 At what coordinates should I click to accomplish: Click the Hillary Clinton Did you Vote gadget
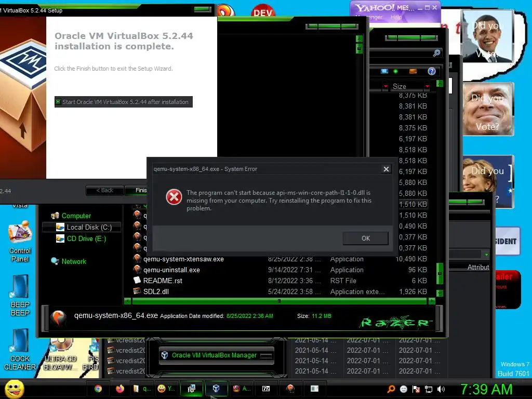pyautogui.click(x=488, y=181)
